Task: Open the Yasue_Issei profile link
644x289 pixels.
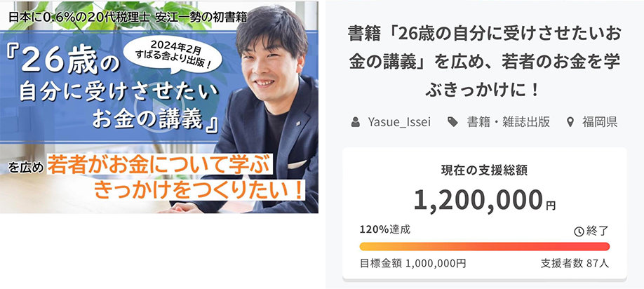Action: pyautogui.click(x=399, y=122)
